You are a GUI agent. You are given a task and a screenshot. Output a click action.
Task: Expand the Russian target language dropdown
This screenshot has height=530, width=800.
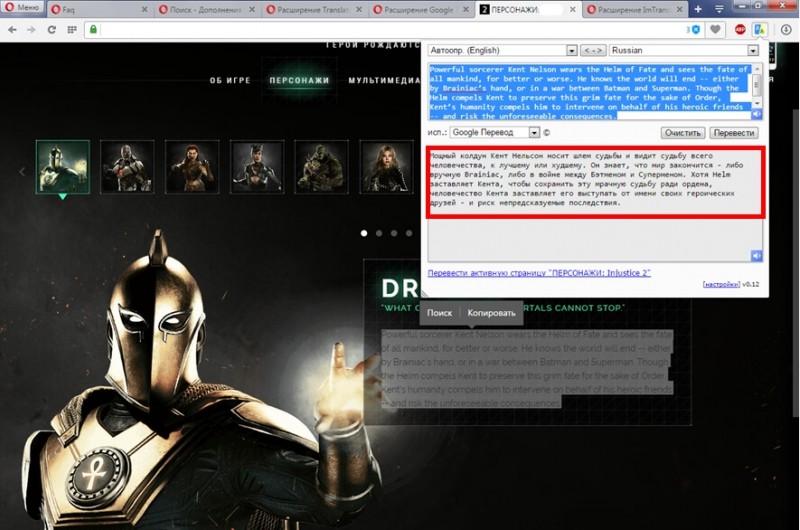click(684, 51)
